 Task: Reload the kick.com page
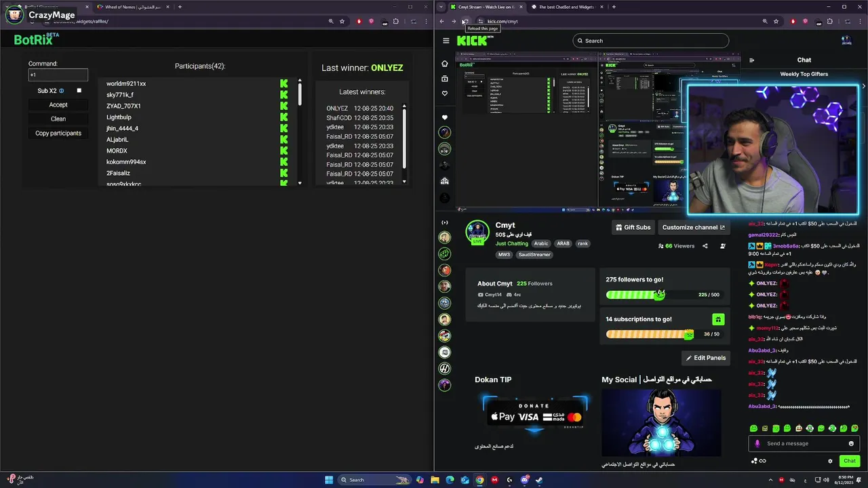465,21
